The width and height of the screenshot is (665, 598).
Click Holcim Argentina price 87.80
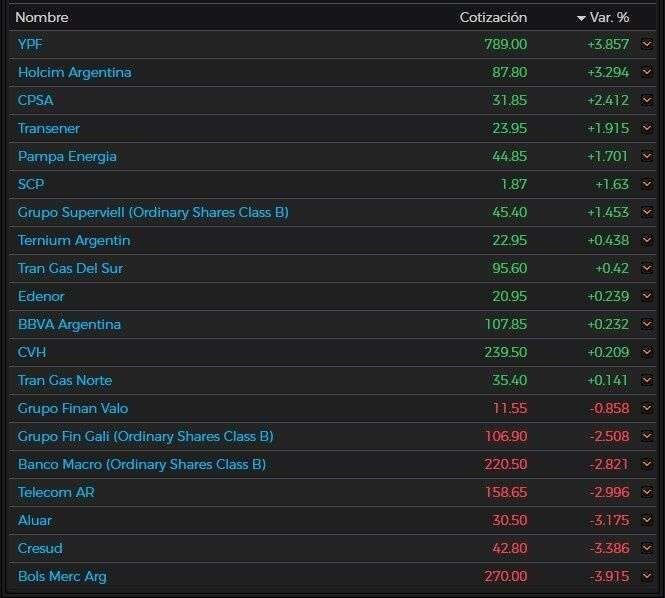(509, 72)
